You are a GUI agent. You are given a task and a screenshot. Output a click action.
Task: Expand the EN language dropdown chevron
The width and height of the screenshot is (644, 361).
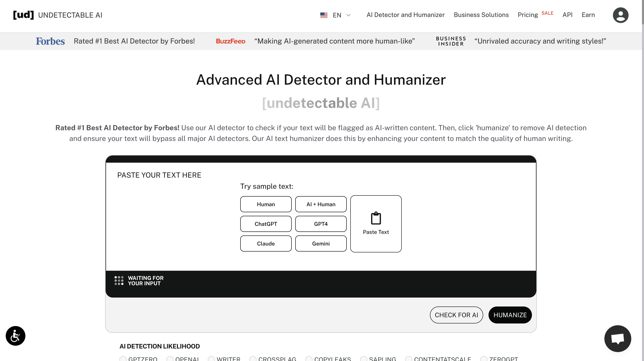click(x=349, y=15)
